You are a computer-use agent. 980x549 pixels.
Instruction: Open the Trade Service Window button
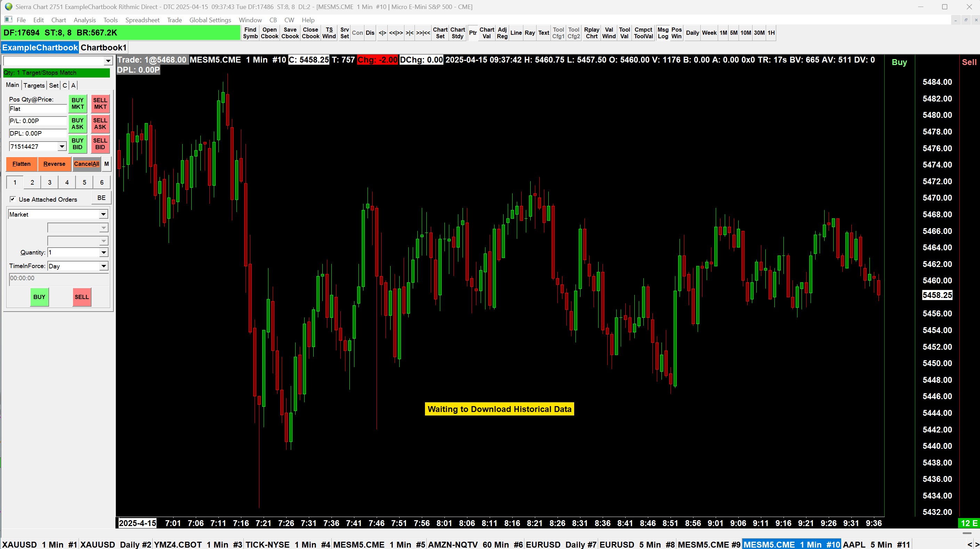pos(329,33)
